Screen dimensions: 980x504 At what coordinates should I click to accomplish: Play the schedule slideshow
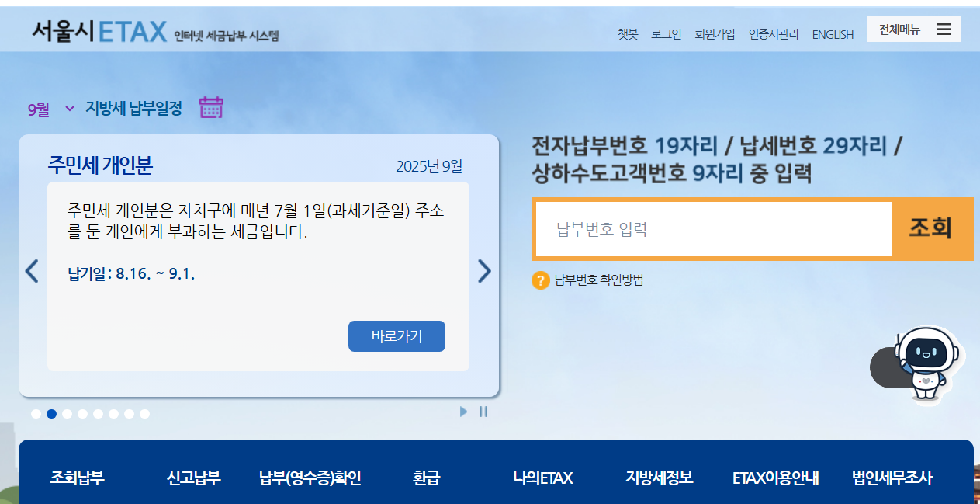(x=464, y=412)
